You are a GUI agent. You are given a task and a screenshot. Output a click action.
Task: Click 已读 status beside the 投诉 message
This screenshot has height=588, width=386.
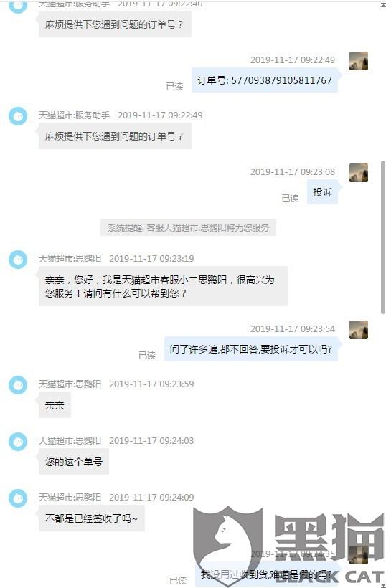(290, 198)
